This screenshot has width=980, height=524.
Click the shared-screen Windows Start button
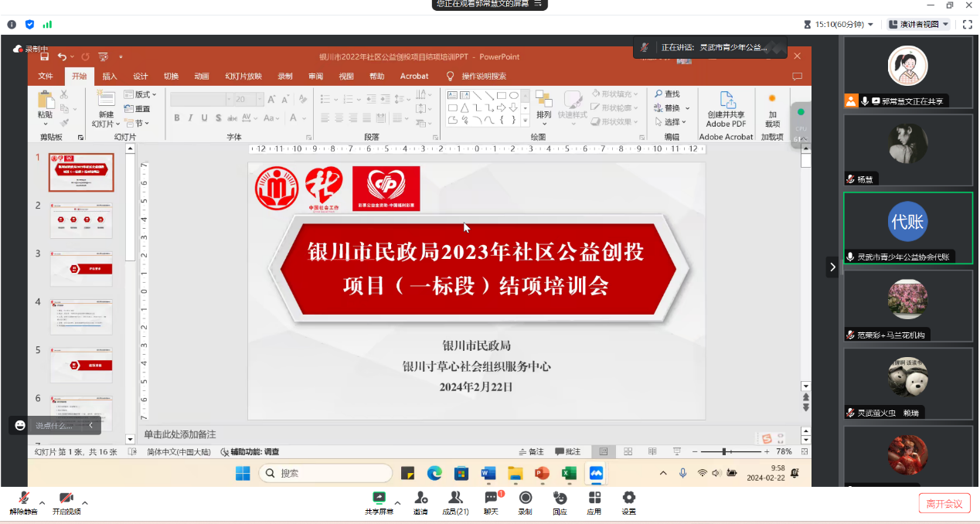click(243, 473)
